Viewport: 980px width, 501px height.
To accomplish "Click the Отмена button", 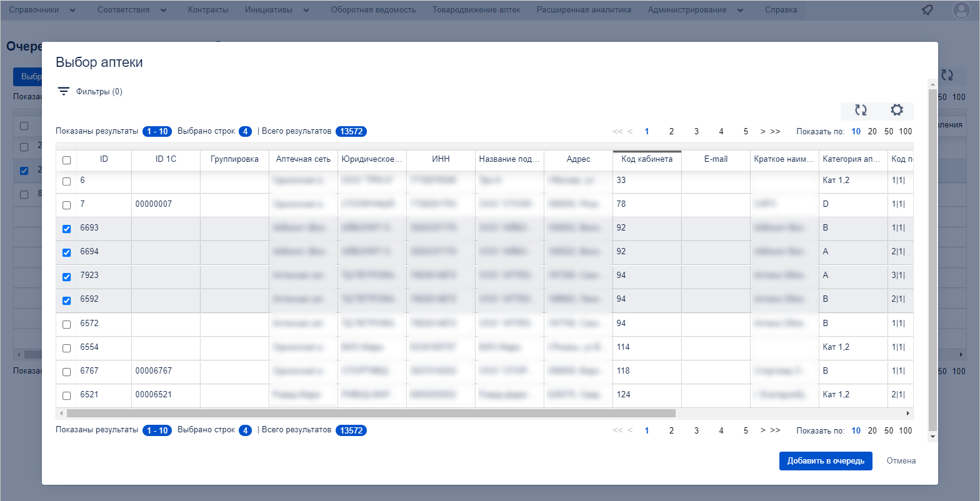I will [x=901, y=461].
